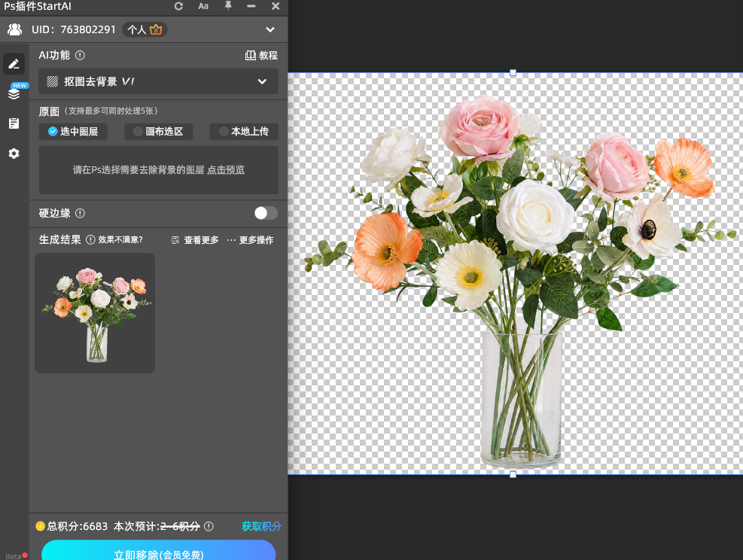Click the info icon beside 本次预计 points
The width and height of the screenshot is (743, 560).
coord(209,526)
